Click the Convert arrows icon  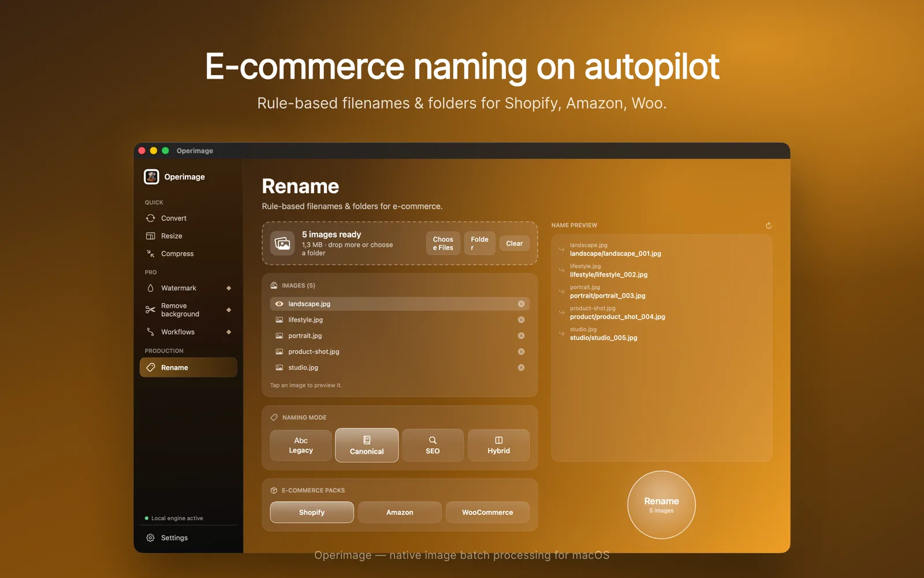151,218
